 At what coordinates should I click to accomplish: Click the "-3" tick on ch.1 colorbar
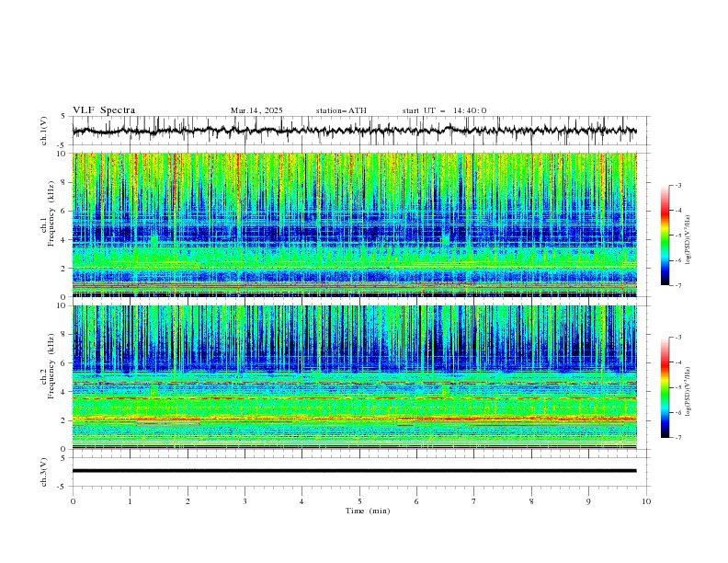click(678, 185)
